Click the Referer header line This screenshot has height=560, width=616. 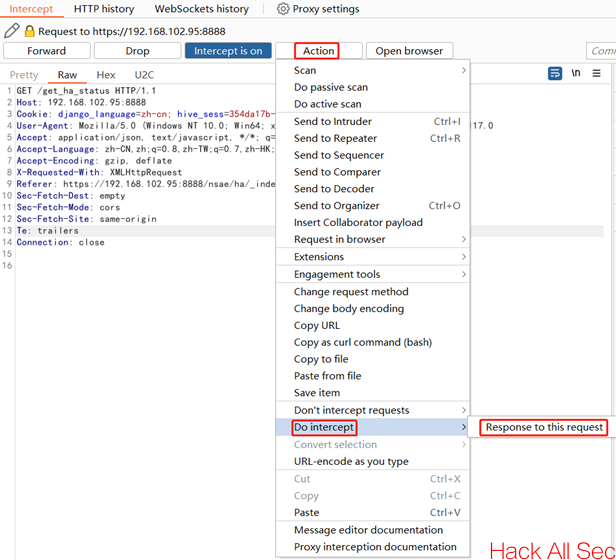pyautogui.click(x=145, y=184)
